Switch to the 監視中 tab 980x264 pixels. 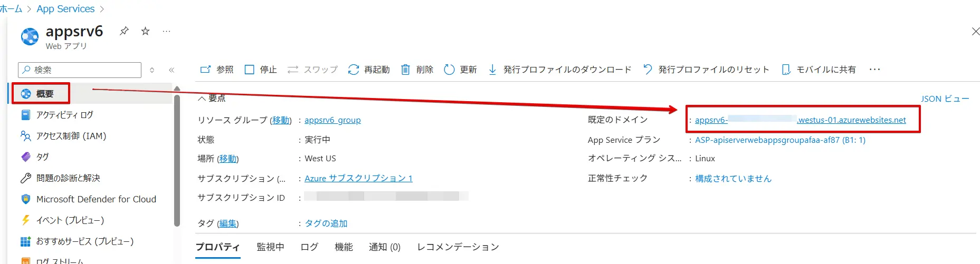pyautogui.click(x=270, y=247)
